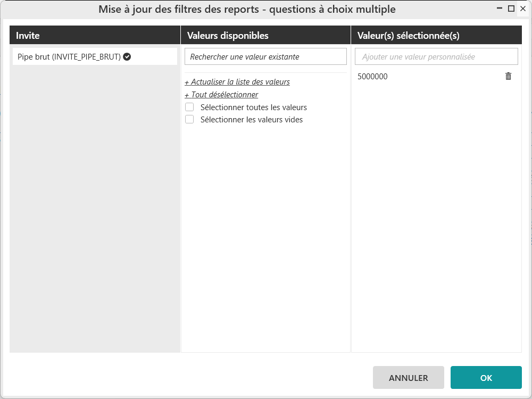This screenshot has height=399, width=532.
Task: Tick the 'Sélectionner les valeurs vides' checkbox
Action: (189, 120)
